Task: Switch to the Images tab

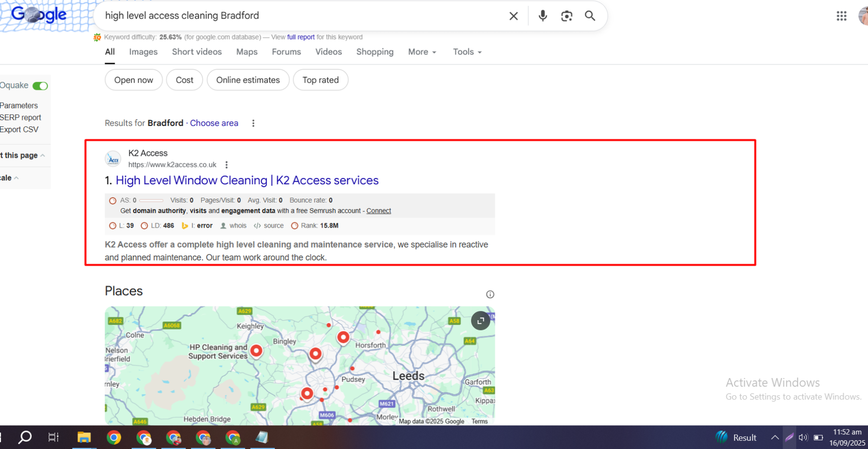Action: pos(143,52)
